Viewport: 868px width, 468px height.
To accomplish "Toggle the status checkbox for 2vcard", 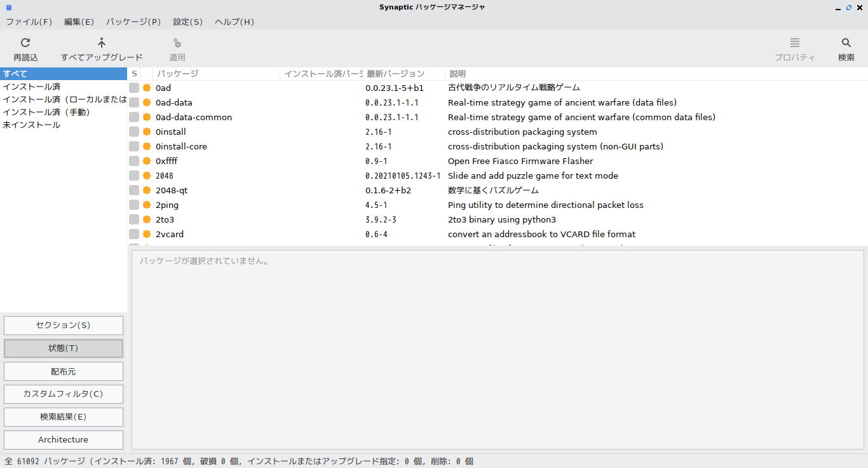I will click(134, 234).
